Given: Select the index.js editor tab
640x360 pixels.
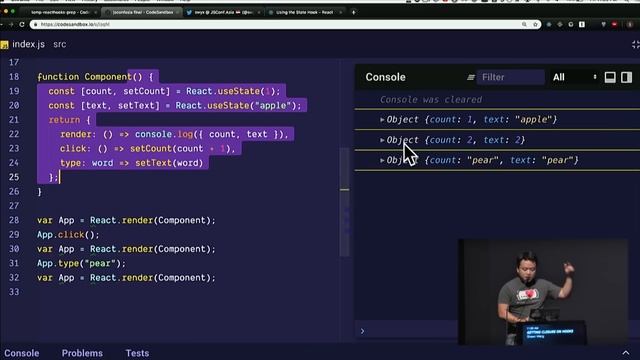Looking at the screenshot, I should pyautogui.click(x=28, y=44).
